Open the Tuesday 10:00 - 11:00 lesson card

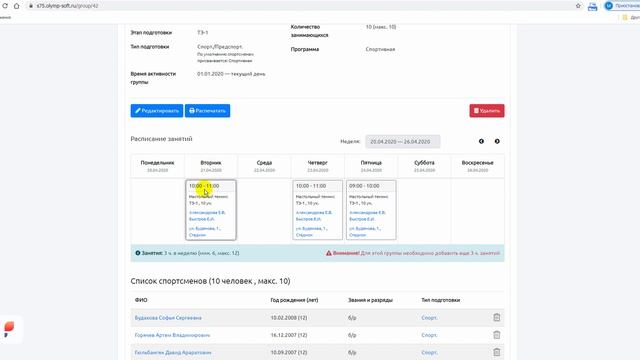211,210
